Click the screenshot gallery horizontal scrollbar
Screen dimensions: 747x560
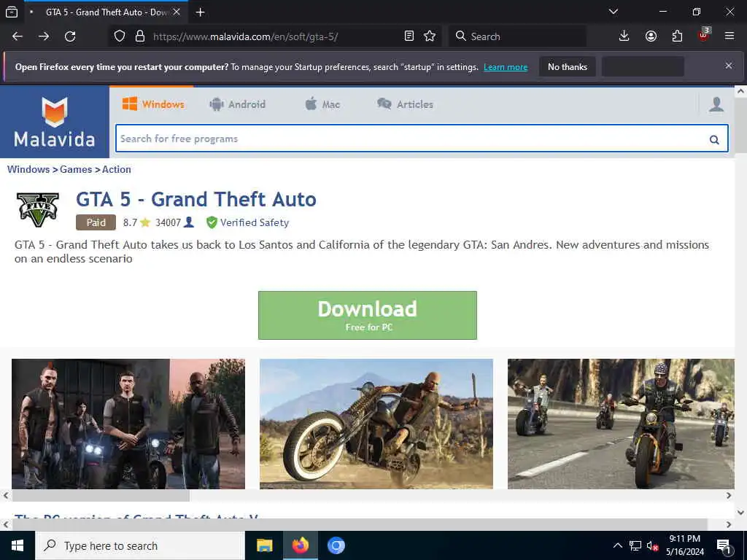click(x=101, y=496)
